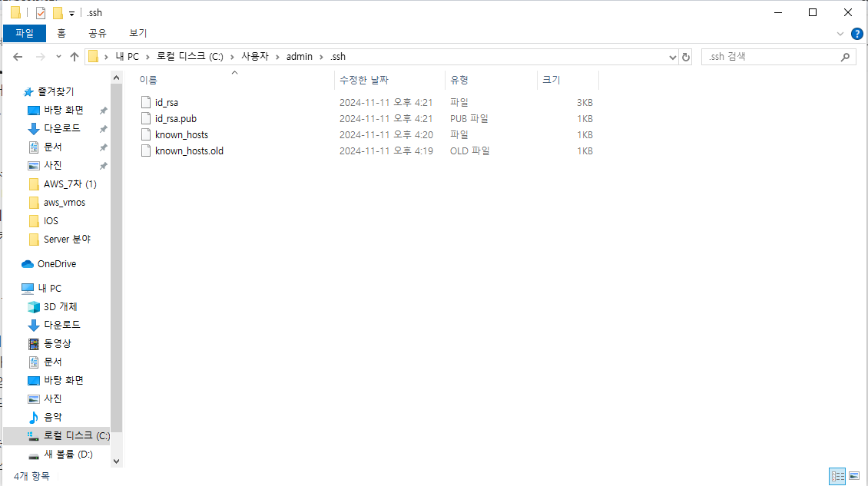Screen dimensions: 868x486
Task: Click the address bar folder icon
Action: point(94,57)
